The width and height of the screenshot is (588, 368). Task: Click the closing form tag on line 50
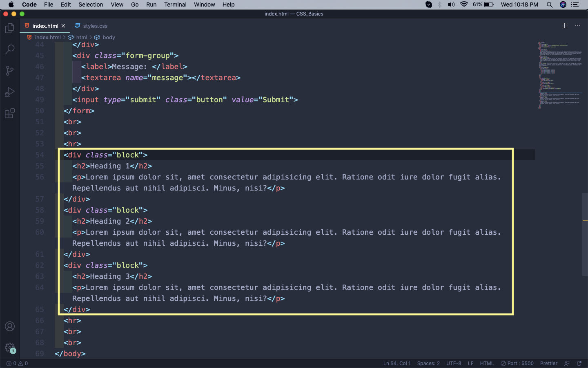click(79, 111)
